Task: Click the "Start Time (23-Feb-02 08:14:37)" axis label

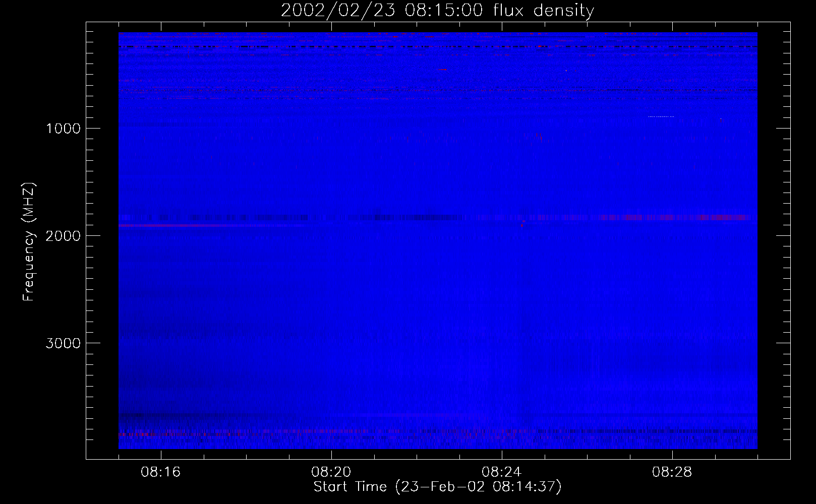Action: coord(437,487)
